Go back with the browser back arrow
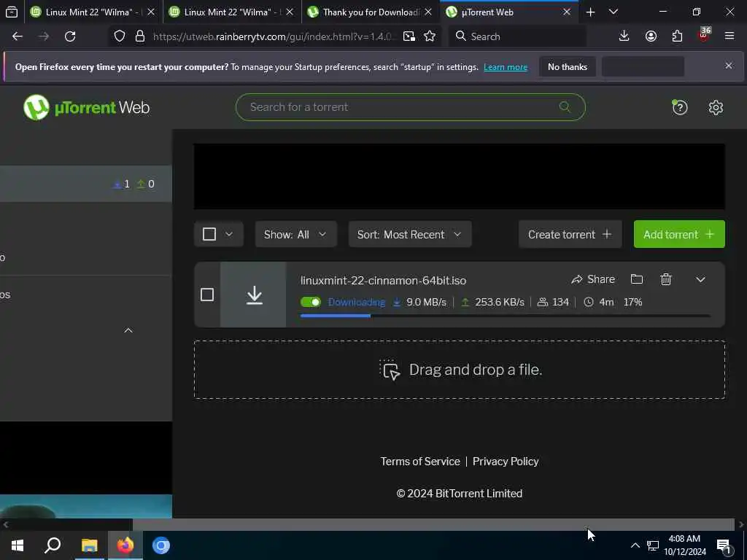Viewport: 747px width, 560px height. (x=18, y=36)
